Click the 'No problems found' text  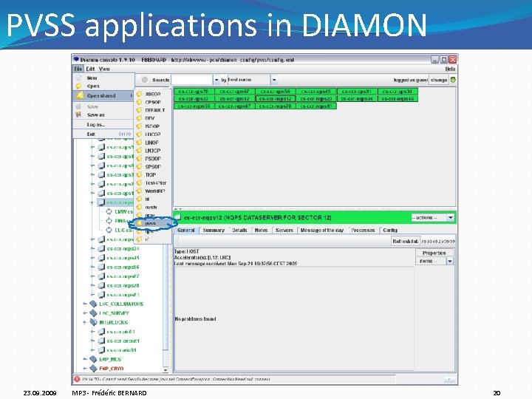195,319
